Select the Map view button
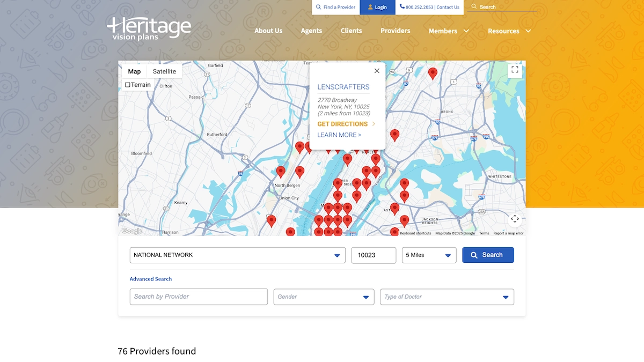644x362 pixels. click(134, 71)
